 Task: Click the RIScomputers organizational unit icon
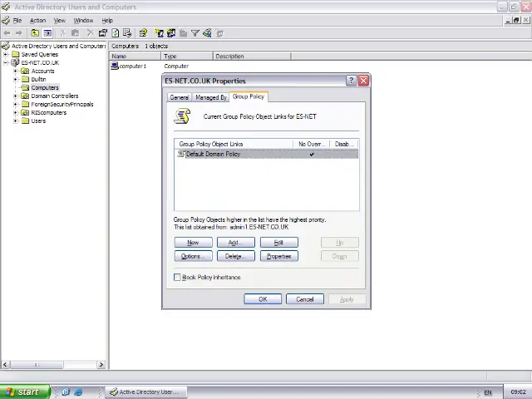pos(25,113)
